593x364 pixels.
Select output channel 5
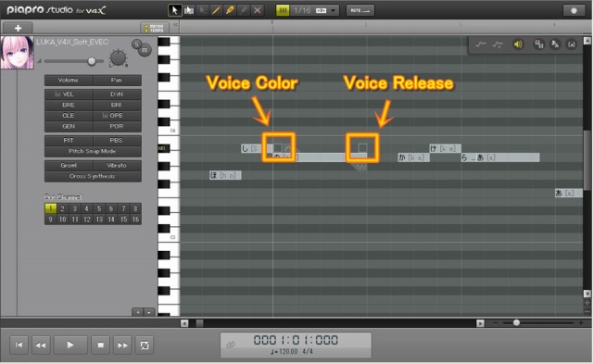tap(99, 208)
